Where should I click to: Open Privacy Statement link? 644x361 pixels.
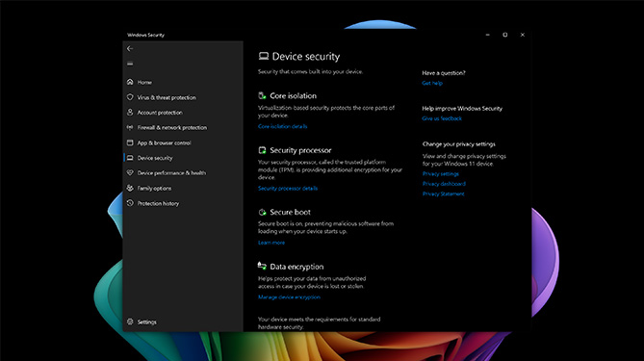443,193
